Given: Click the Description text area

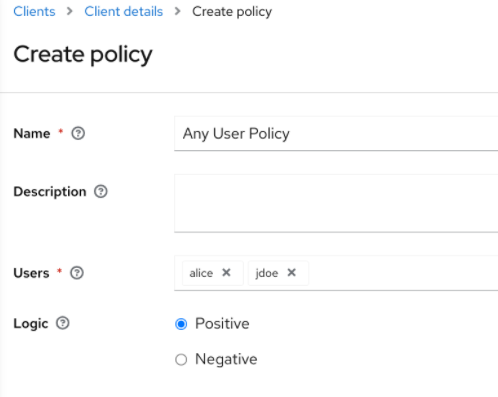Looking at the screenshot, I should (x=336, y=203).
